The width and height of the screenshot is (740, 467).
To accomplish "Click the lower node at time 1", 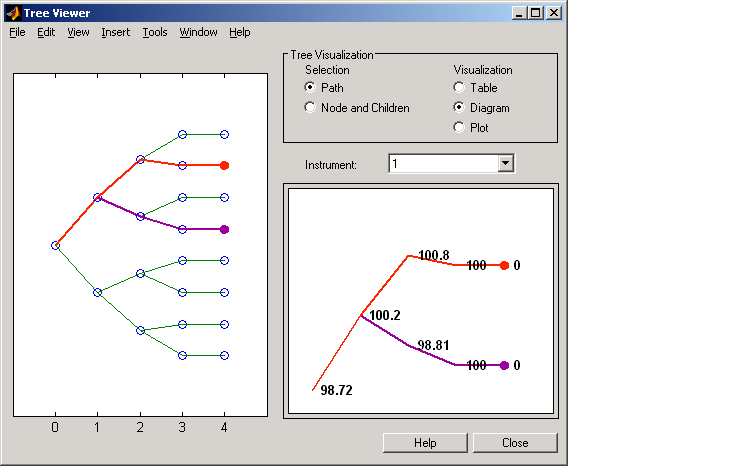I will tap(97, 292).
